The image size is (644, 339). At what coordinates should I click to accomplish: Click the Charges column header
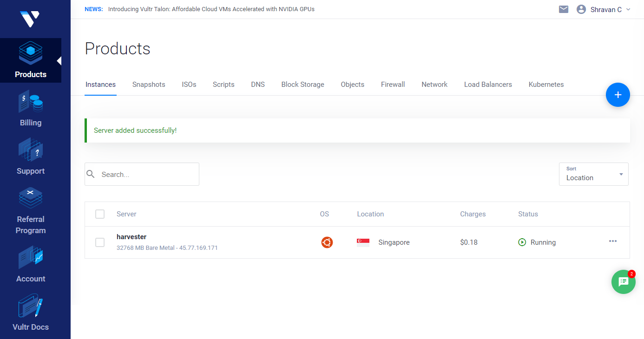pos(473,214)
